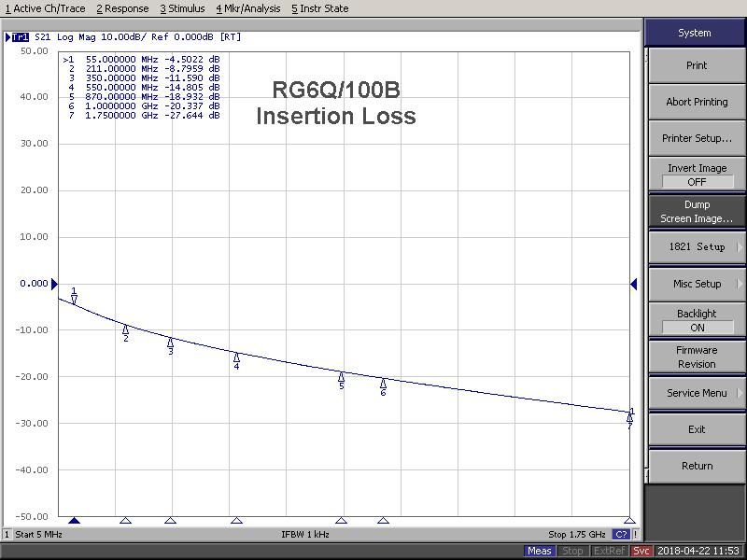
Task: Click the channel 1 number indicator
Action: pos(7,534)
